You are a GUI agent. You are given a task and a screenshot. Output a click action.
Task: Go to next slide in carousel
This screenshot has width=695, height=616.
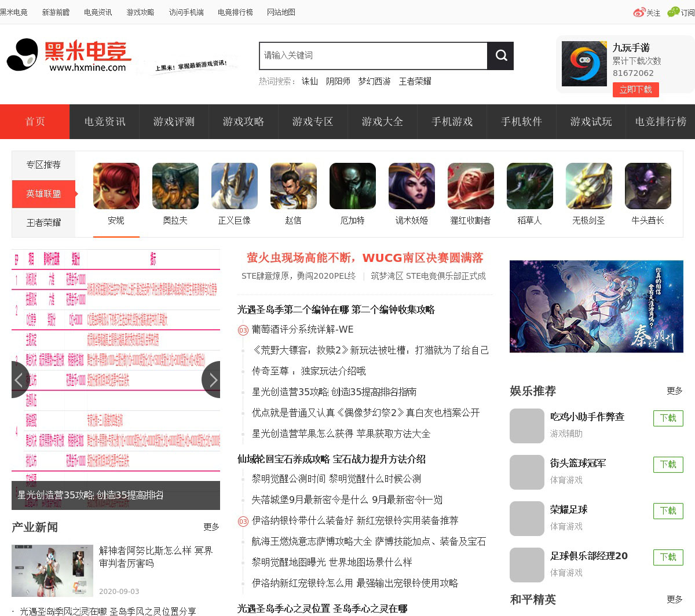pos(211,380)
